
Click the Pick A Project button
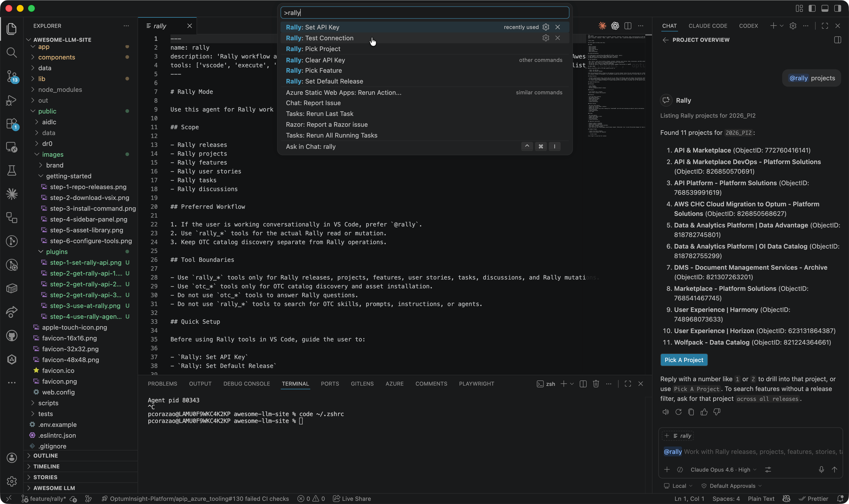[x=684, y=360]
